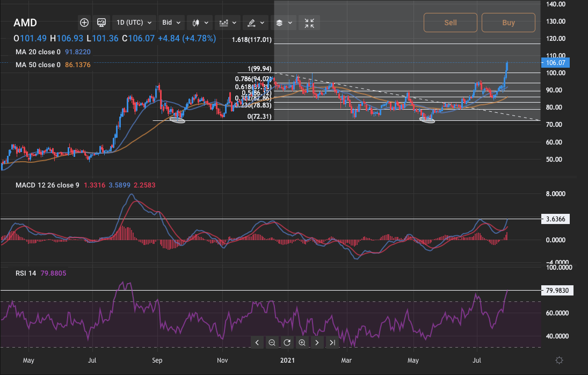Open the layers template dropdown
Screen dimensions: 588x375
(284, 23)
